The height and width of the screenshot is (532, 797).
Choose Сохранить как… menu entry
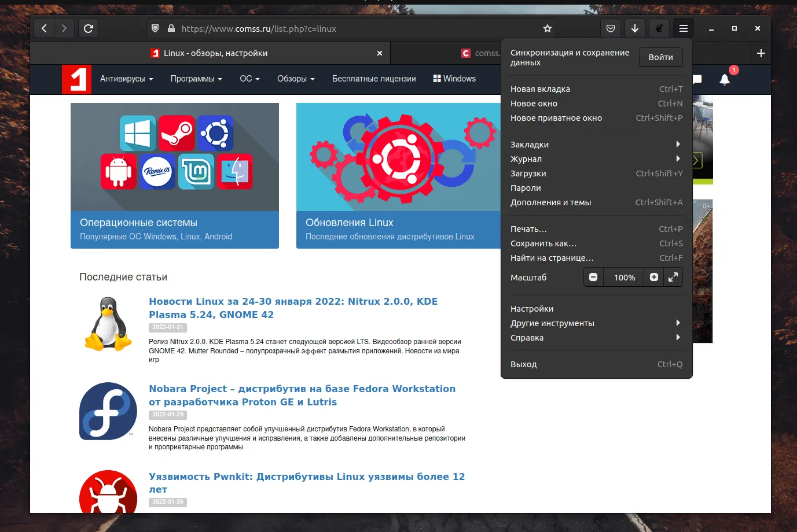596,243
